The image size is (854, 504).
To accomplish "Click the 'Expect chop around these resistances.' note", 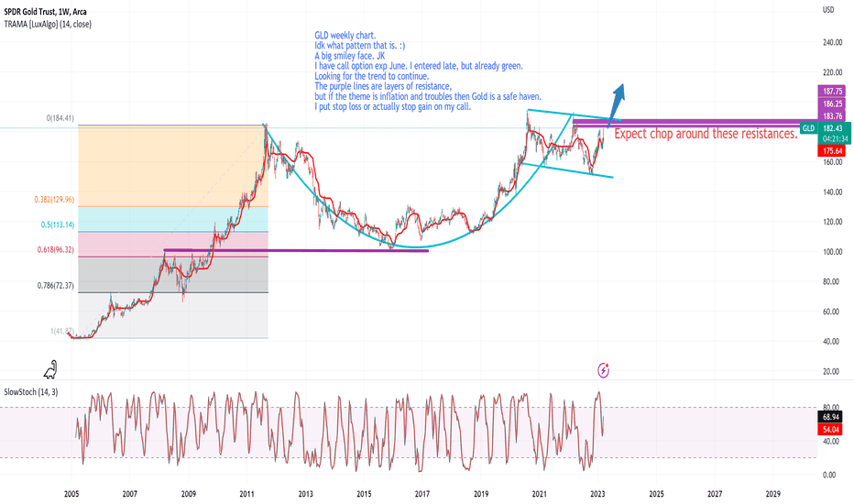I will pos(706,134).
